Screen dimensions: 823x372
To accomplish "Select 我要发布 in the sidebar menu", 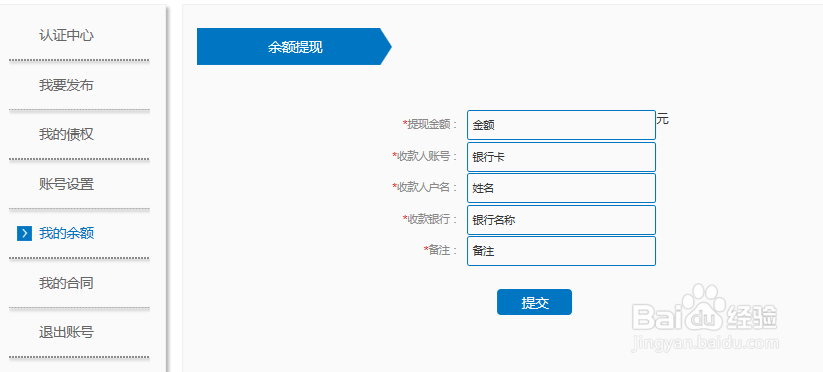I will [66, 85].
